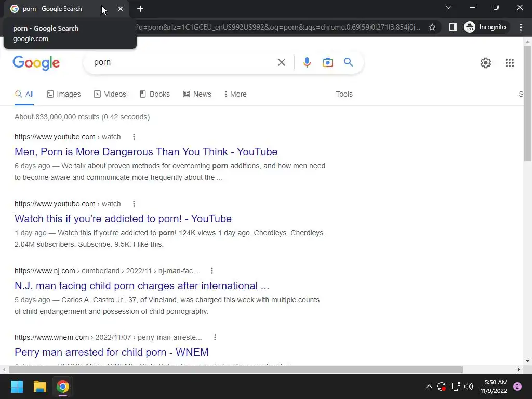Click scrollbar down arrow
The width and height of the screenshot is (532, 399).
tap(527, 361)
